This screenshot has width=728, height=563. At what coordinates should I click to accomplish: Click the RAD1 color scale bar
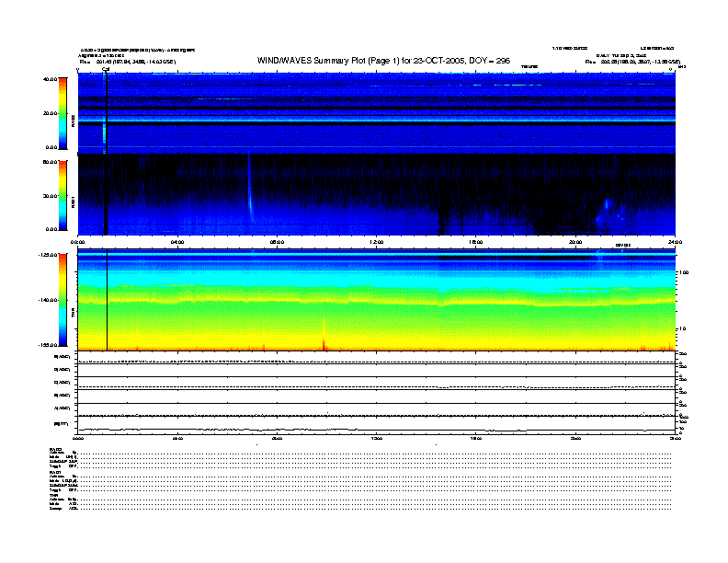(63, 195)
